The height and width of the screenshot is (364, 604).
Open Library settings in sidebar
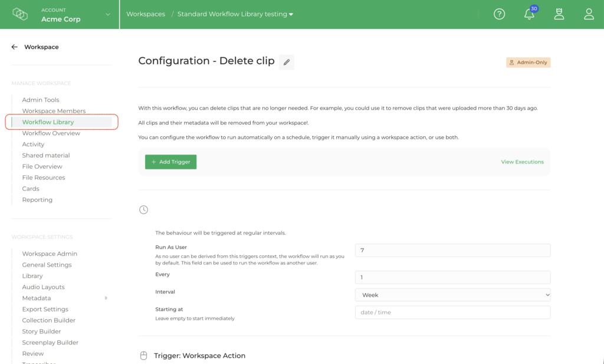[x=32, y=276]
